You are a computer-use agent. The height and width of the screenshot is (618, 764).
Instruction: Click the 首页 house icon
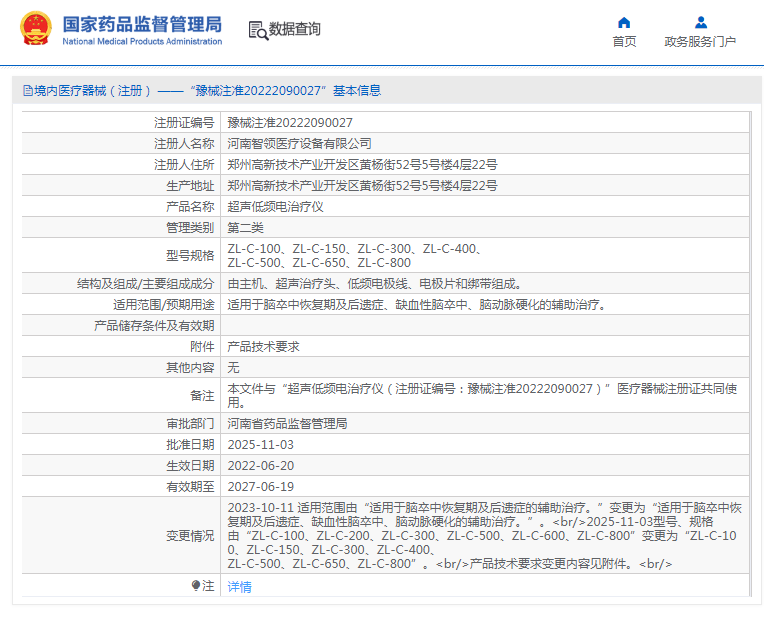[x=624, y=22]
